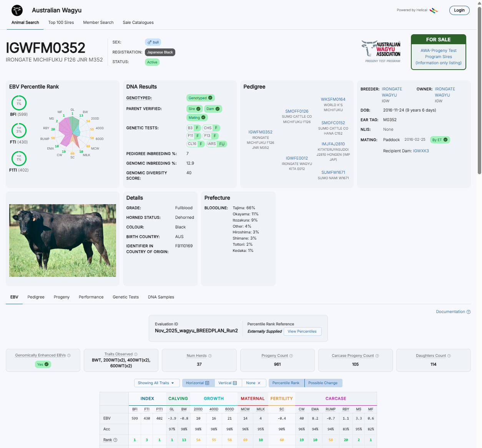Click the View Percentiles button

(302, 331)
